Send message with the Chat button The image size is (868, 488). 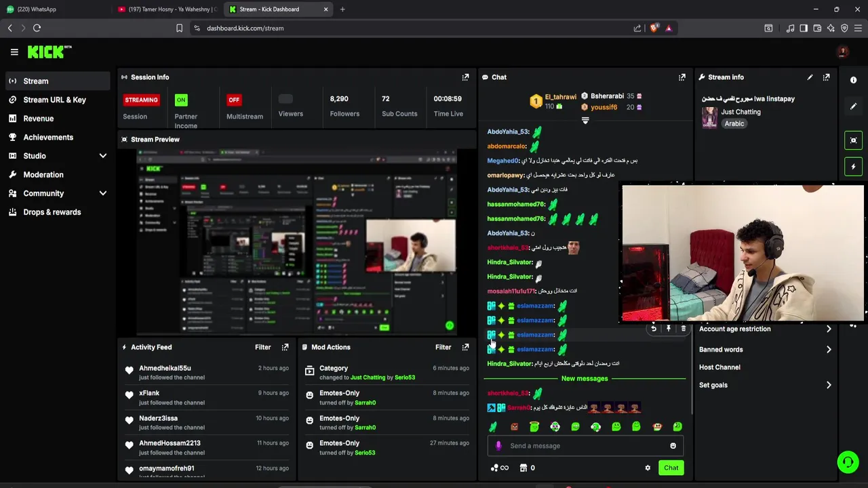[x=671, y=468]
